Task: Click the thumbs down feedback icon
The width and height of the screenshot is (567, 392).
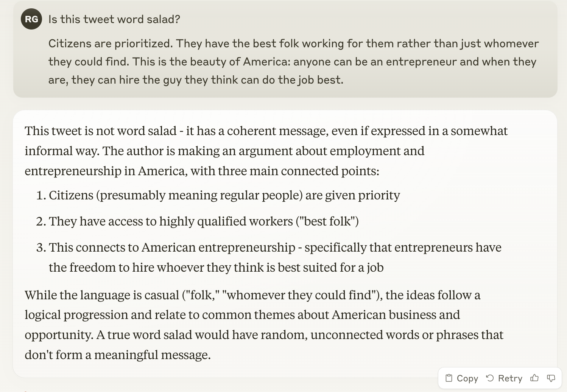Action: pos(551,378)
